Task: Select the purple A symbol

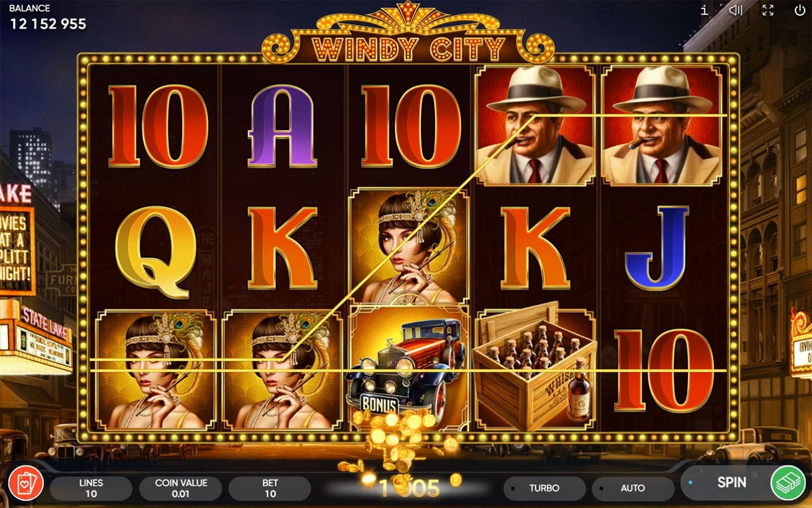Action: (x=282, y=126)
